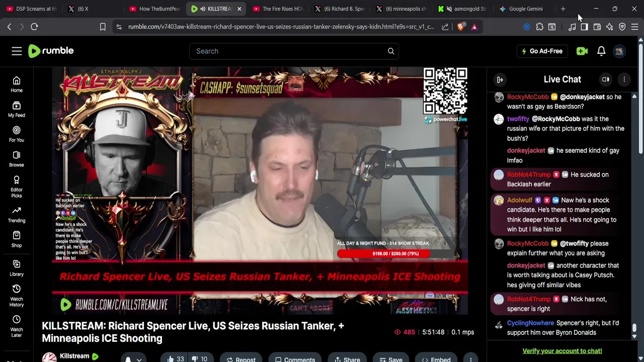Image resolution: width=644 pixels, height=362 pixels.
Task: Open Shop in sidebar
Action: [17, 239]
